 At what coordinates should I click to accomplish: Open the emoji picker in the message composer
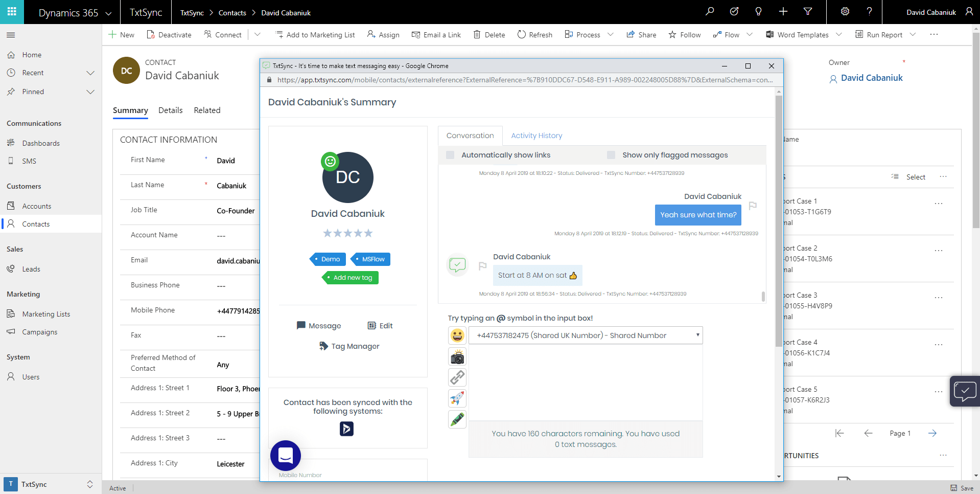click(x=457, y=335)
